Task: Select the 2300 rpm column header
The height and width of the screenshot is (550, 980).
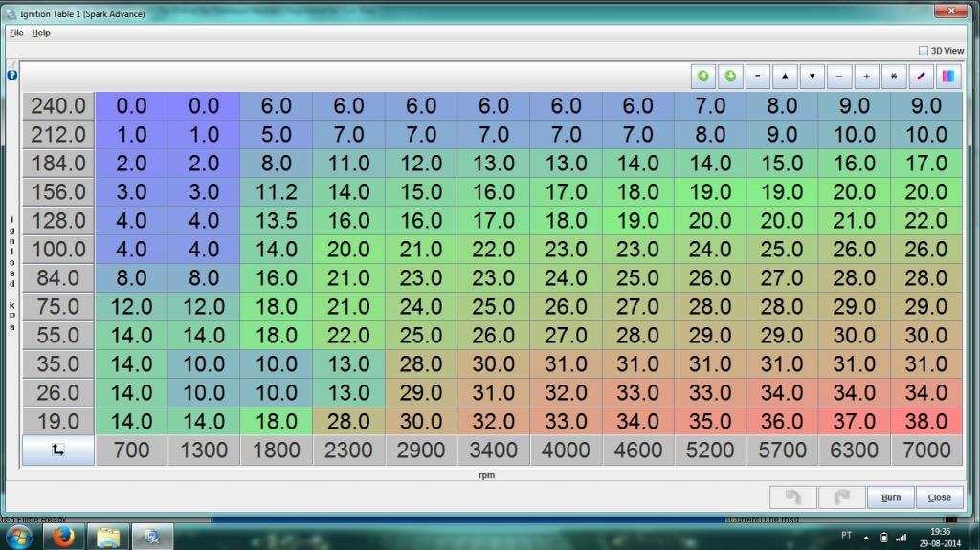Action: point(348,451)
